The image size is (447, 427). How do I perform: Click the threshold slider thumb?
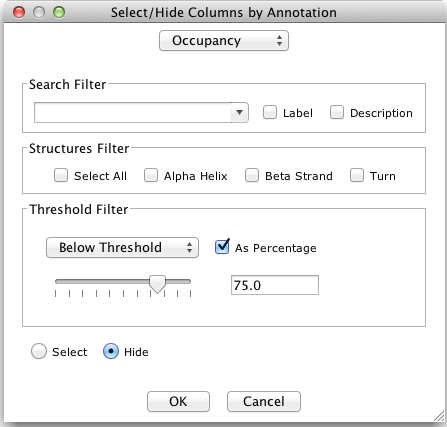(157, 284)
